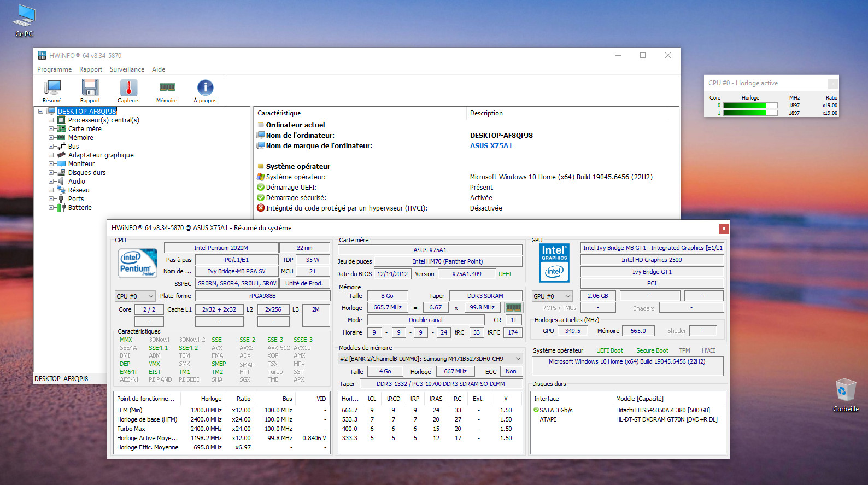Open the Surveillance menu
This screenshot has width=868, height=485.
[x=127, y=69]
